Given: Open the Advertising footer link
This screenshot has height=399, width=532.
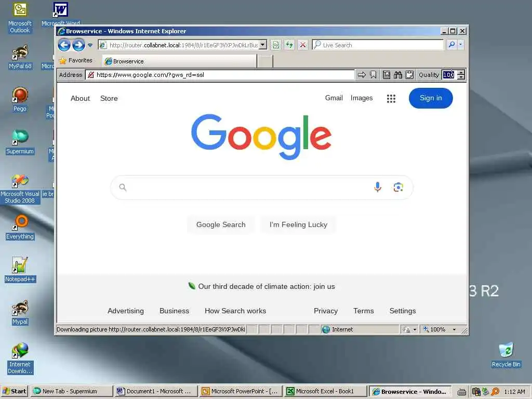Looking at the screenshot, I should tap(126, 311).
